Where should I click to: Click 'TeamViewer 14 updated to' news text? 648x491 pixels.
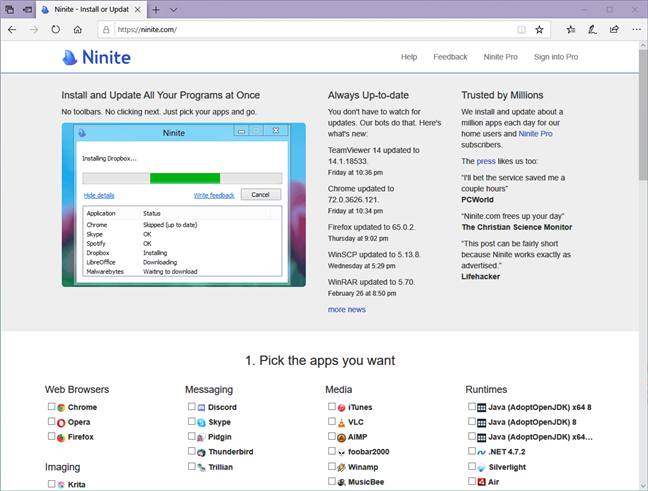coord(374,150)
